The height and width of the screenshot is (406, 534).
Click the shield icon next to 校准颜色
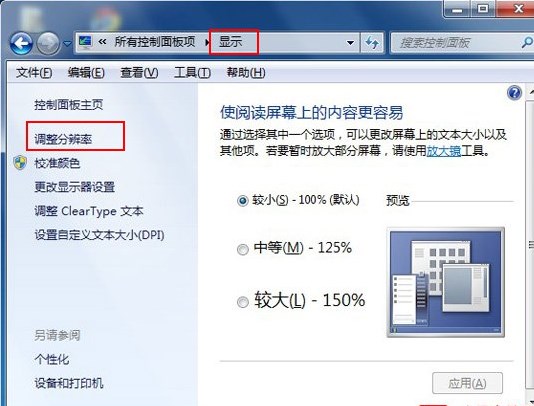20,163
